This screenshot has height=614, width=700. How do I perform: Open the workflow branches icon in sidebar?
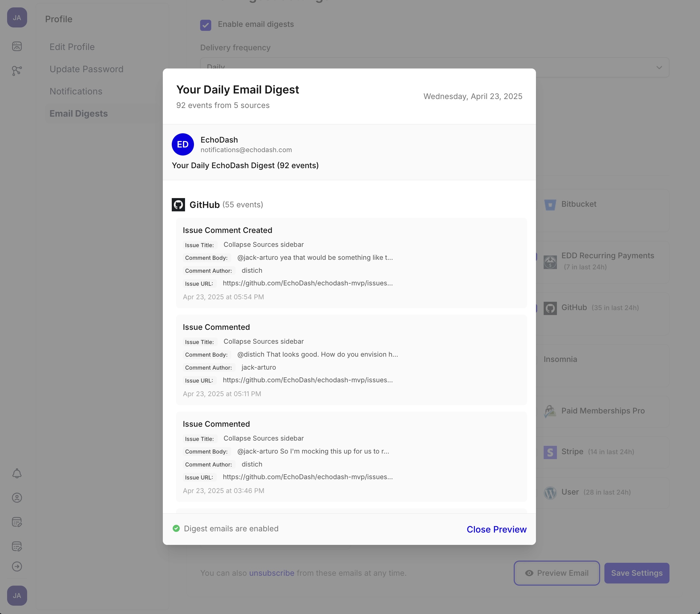tap(17, 71)
